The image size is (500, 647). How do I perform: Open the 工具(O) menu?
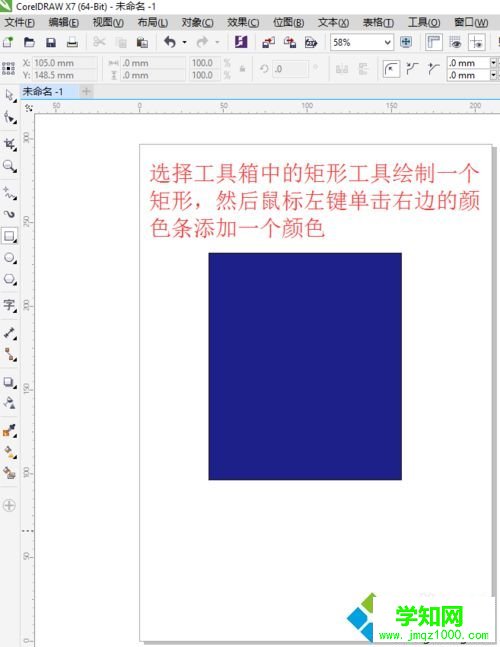[424, 22]
